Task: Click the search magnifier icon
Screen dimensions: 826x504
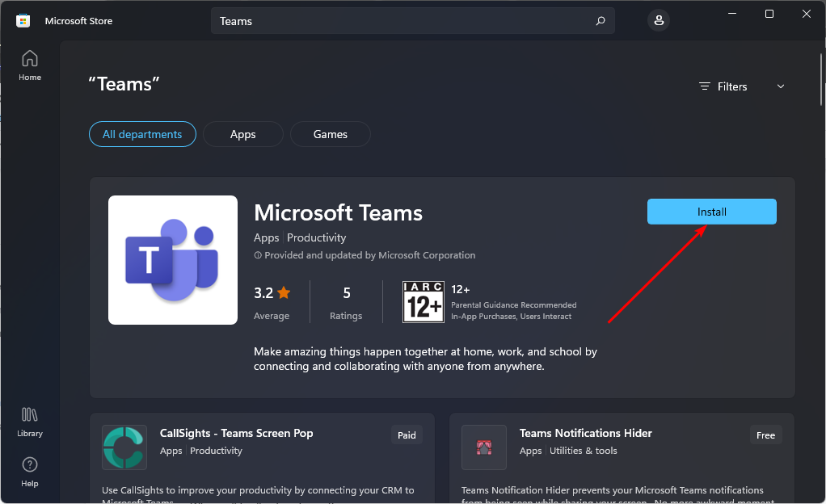Action: 600,20
